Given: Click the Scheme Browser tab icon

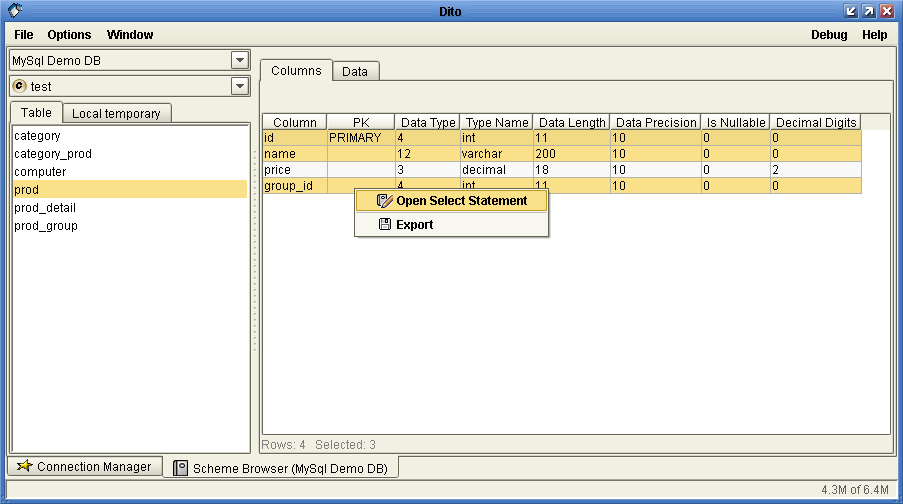Looking at the screenshot, I should (180, 468).
